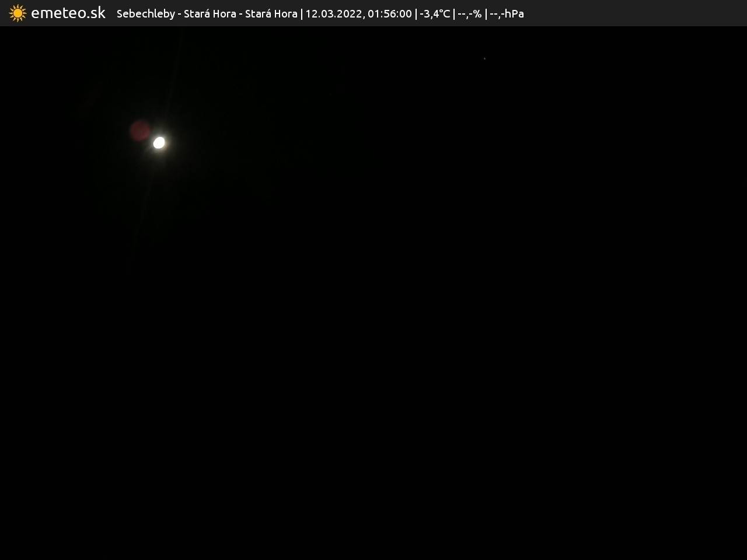Image resolution: width=747 pixels, height=560 pixels.
Task: Click the empty humidity percent reading
Action: (470, 13)
